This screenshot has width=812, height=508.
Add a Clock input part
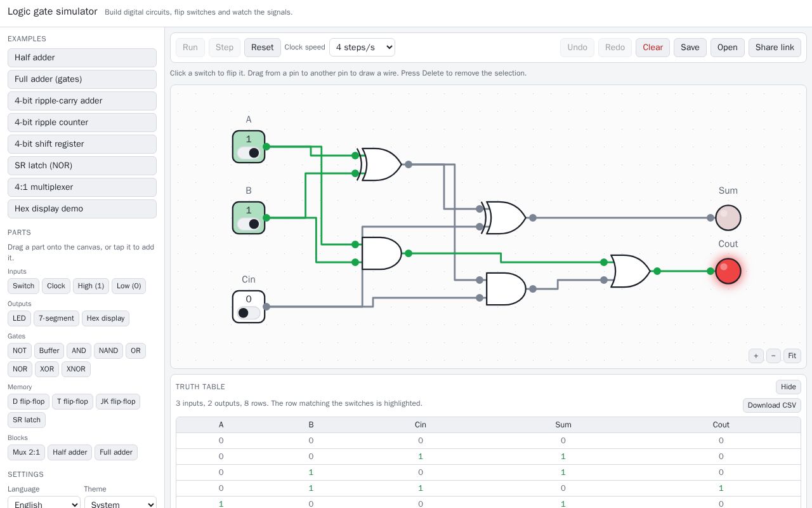[56, 286]
